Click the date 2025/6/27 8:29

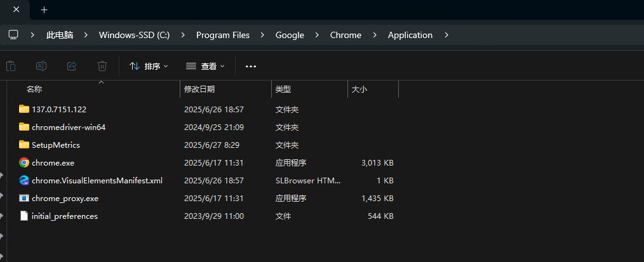coord(211,145)
